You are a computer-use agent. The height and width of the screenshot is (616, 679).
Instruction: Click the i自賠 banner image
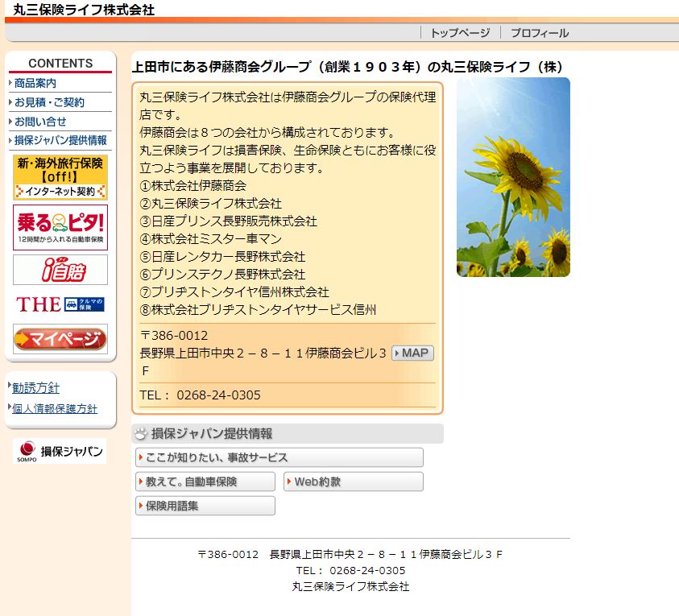coord(60,270)
